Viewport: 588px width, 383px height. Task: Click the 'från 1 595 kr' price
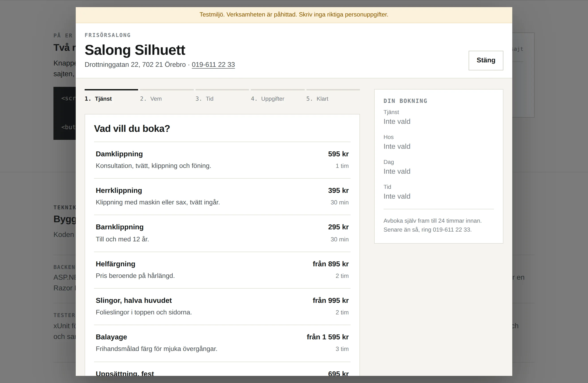point(328,337)
